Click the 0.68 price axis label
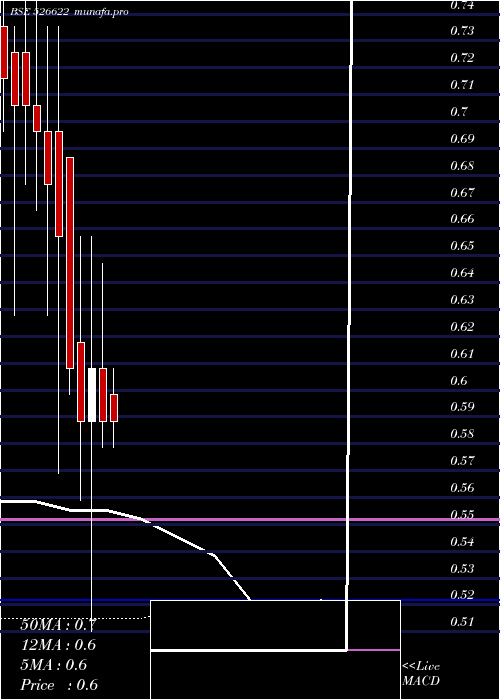The image size is (500, 700). (x=462, y=166)
